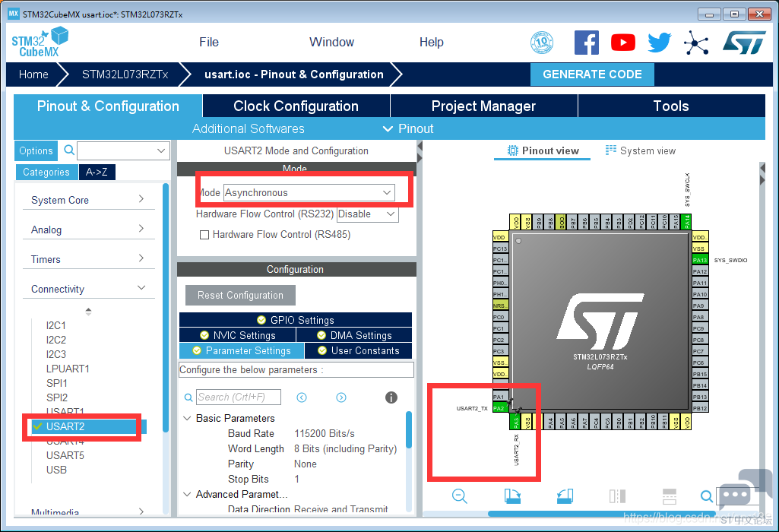The image size is (779, 532).
Task: Open the ST Twitter icon
Action: pyautogui.click(x=659, y=43)
